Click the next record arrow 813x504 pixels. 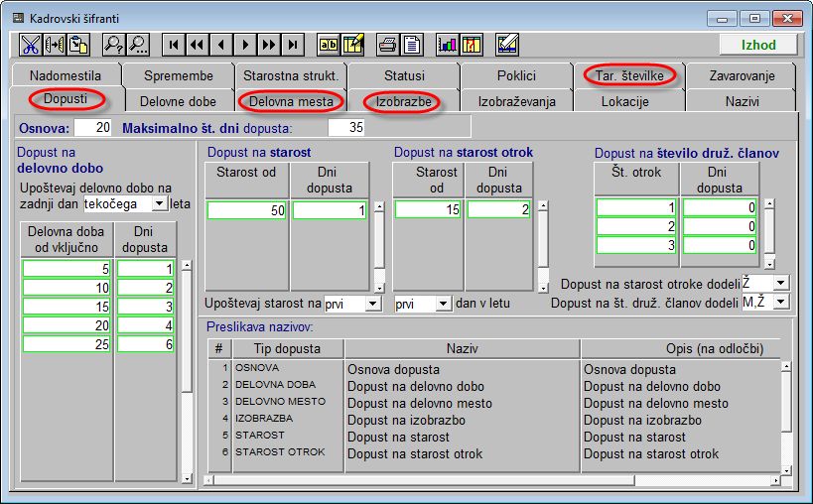pos(245,45)
